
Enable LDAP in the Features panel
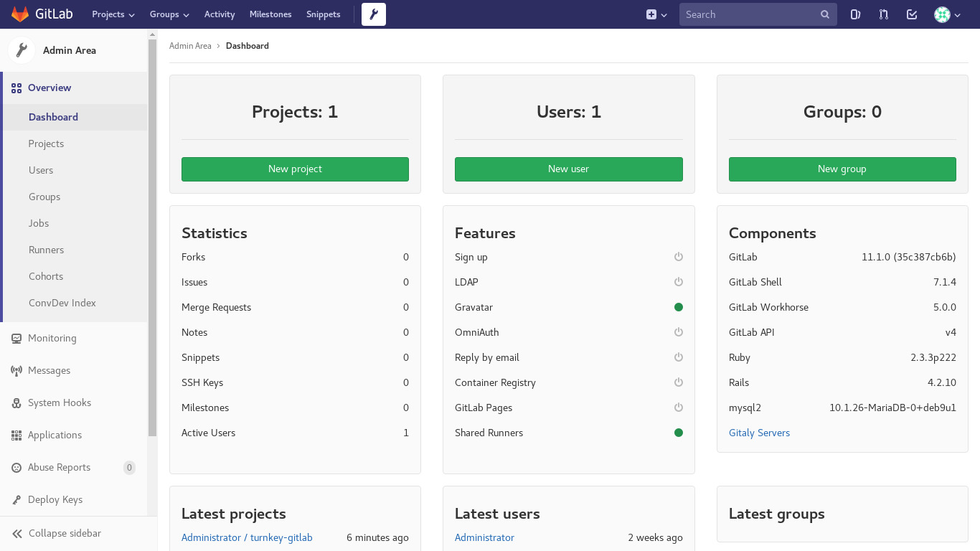tap(678, 282)
